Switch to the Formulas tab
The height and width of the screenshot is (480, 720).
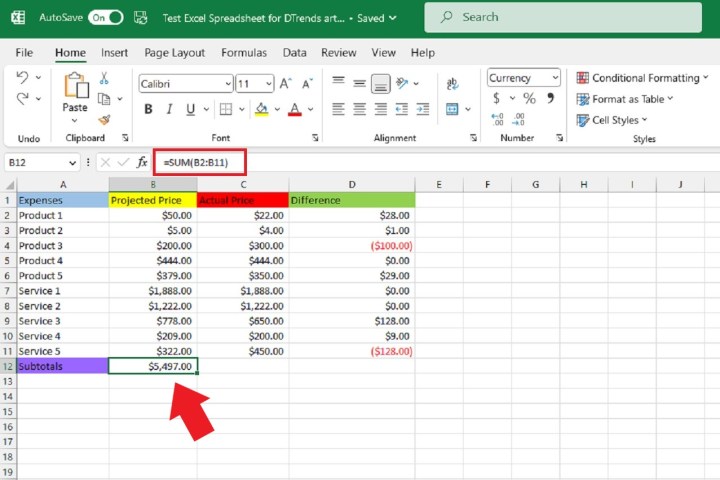pos(243,53)
